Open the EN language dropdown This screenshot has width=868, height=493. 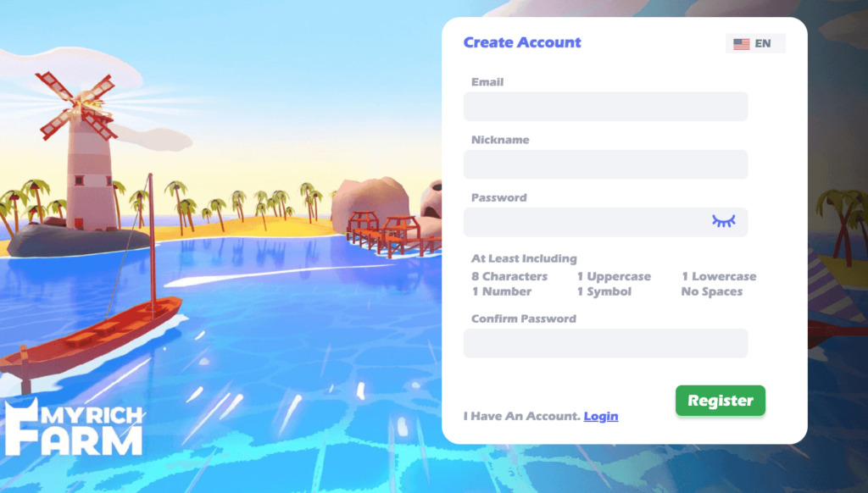click(755, 44)
